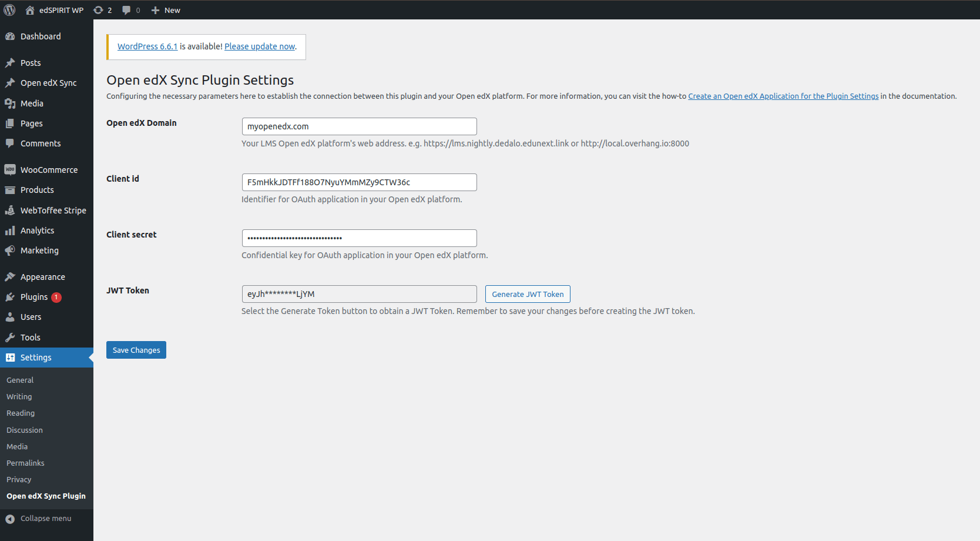Go to the Analytics menu
Image resolution: width=980 pixels, height=541 pixels.
pyautogui.click(x=46, y=231)
